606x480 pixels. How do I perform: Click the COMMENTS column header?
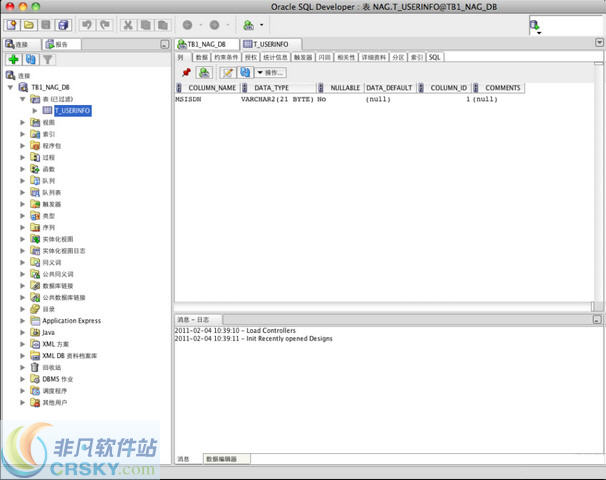[x=499, y=88]
